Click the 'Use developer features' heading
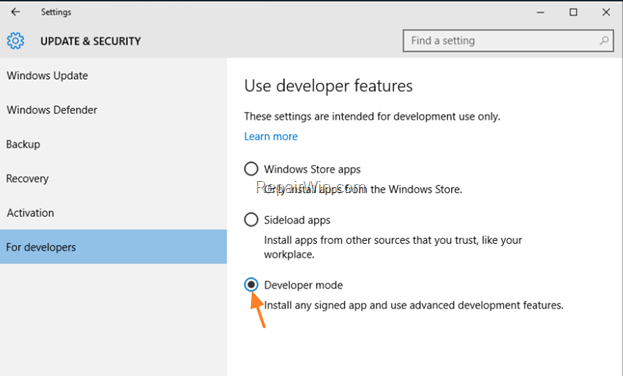 click(x=328, y=86)
